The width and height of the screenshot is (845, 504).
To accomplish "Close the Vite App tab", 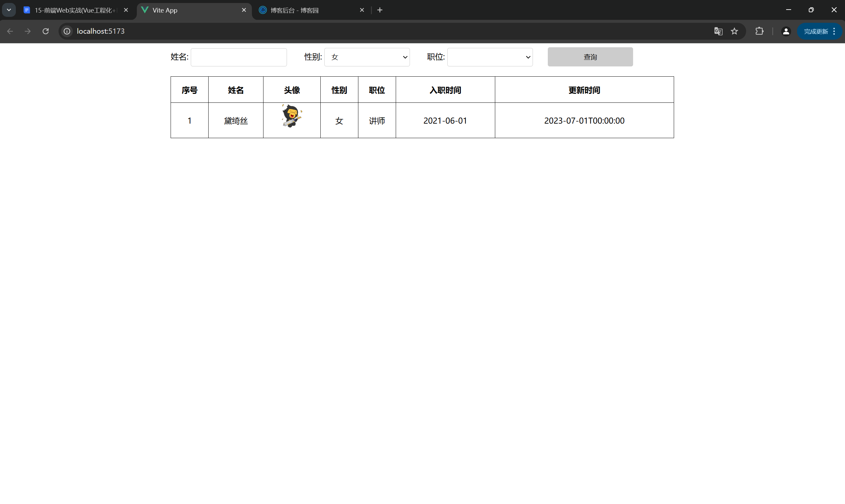I will pos(244,10).
